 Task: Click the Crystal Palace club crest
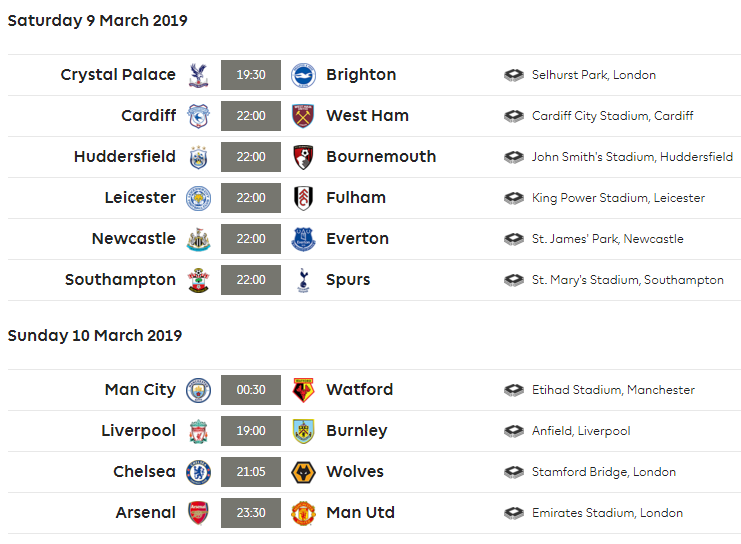click(198, 75)
